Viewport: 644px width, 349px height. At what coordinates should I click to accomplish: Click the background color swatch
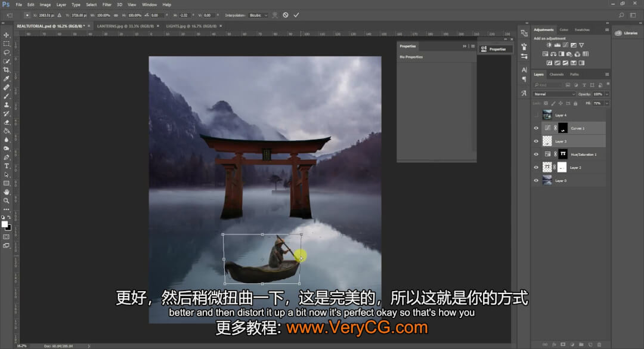[8, 228]
